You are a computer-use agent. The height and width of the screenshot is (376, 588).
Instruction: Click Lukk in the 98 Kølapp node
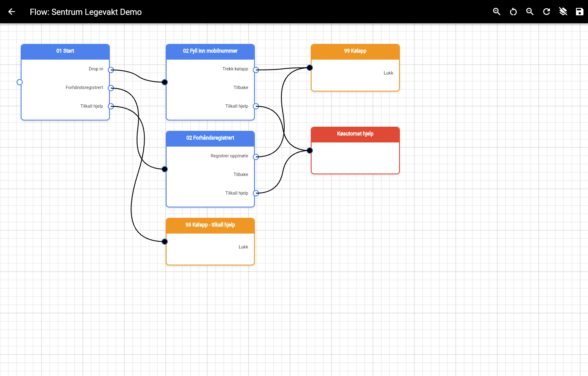tap(243, 247)
